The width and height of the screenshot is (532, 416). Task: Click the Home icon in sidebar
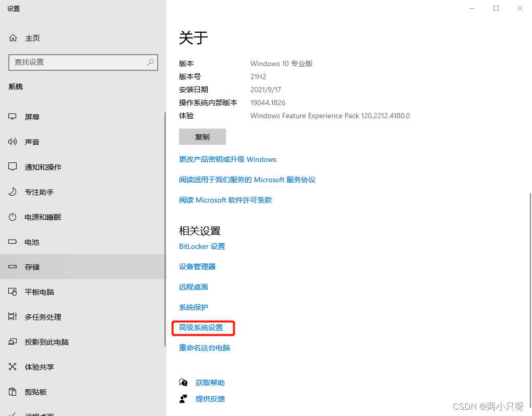13,37
